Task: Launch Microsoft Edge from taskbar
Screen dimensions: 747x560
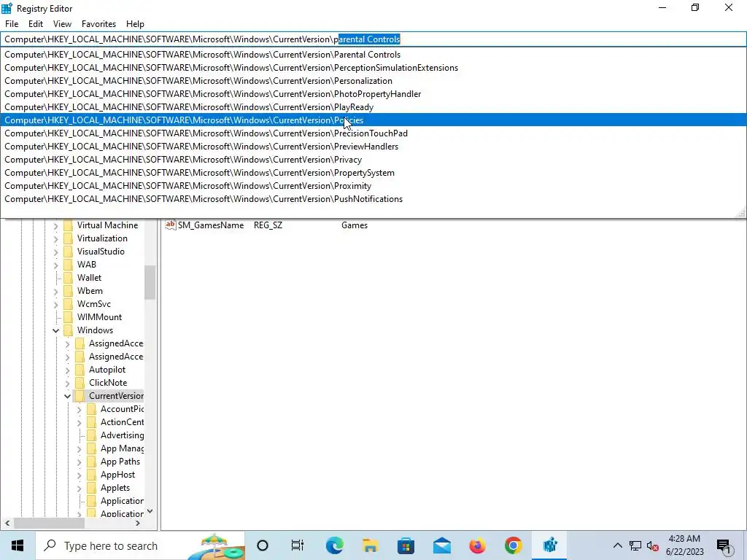Action: [x=334, y=545]
